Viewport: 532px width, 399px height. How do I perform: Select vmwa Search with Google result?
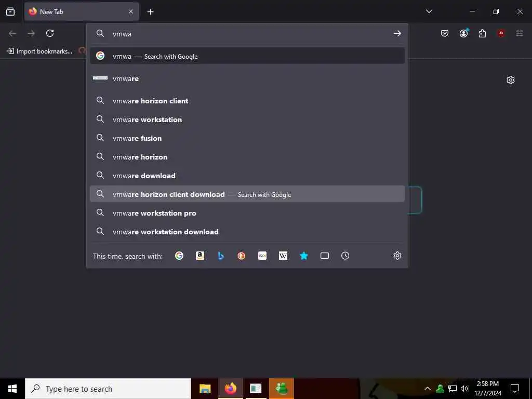click(247, 56)
